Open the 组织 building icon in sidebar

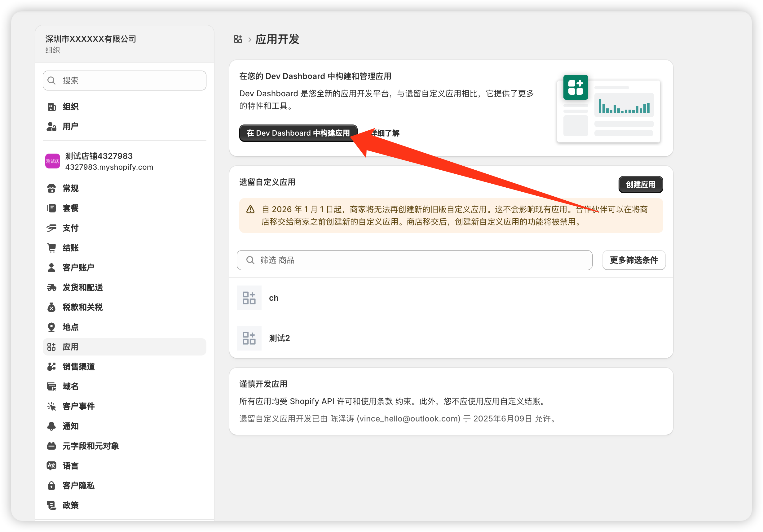click(x=51, y=107)
